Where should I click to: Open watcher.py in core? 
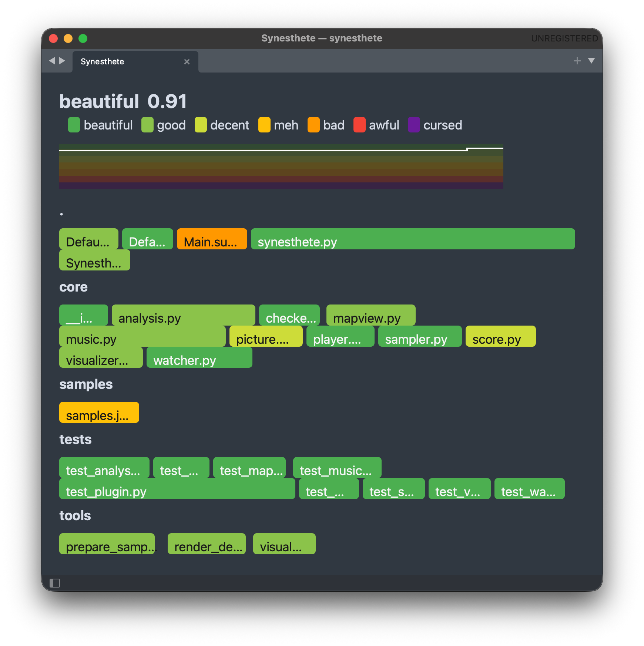[199, 357]
